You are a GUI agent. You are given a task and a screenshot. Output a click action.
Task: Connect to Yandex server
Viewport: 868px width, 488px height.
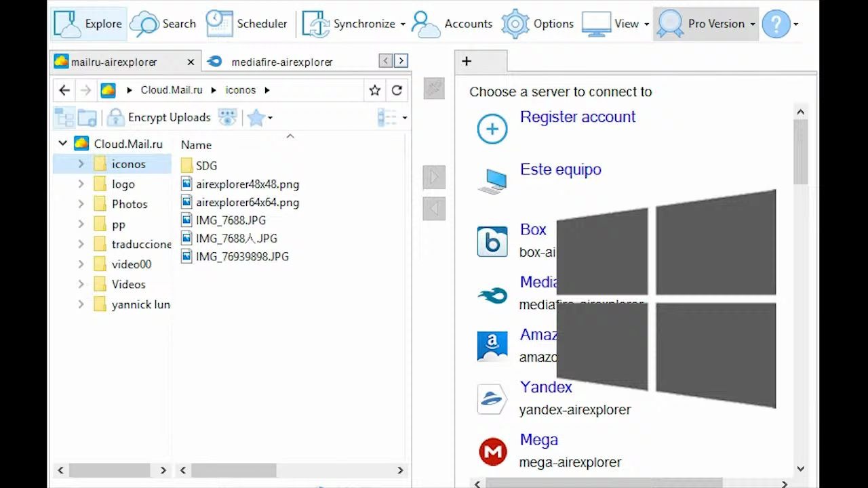click(546, 387)
